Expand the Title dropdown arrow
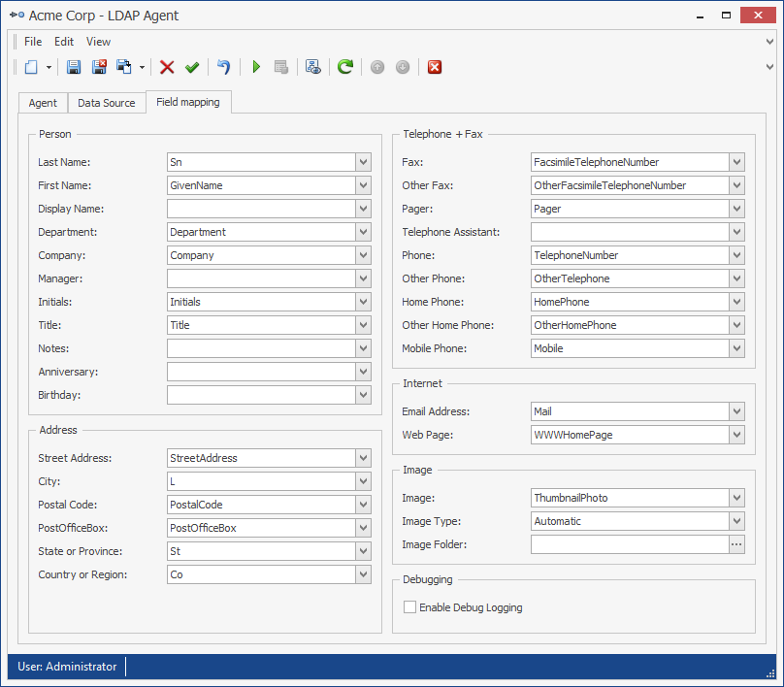The width and height of the screenshot is (784, 687). (x=364, y=325)
